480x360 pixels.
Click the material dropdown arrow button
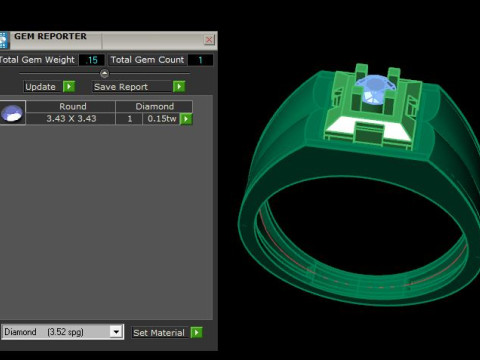click(116, 332)
